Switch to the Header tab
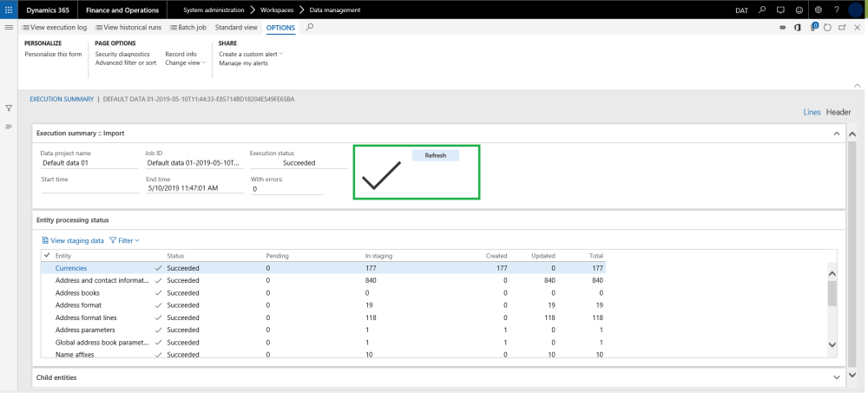The width and height of the screenshot is (868, 393). (x=838, y=113)
